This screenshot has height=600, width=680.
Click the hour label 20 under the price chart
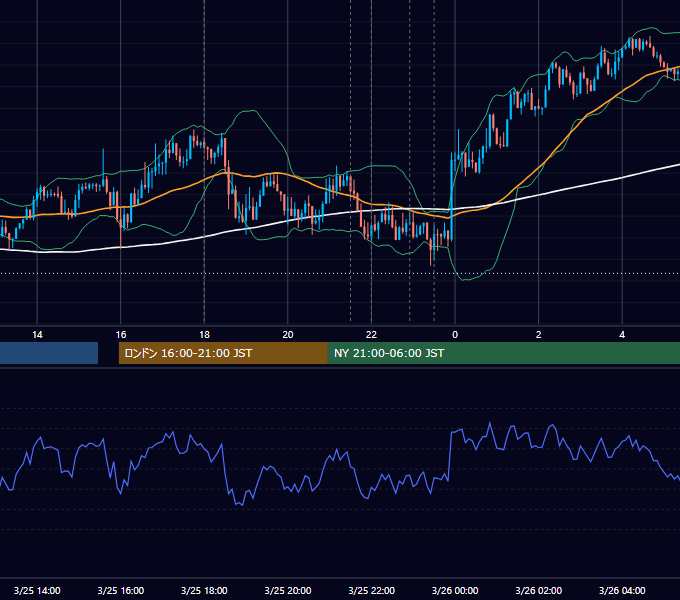[288, 335]
